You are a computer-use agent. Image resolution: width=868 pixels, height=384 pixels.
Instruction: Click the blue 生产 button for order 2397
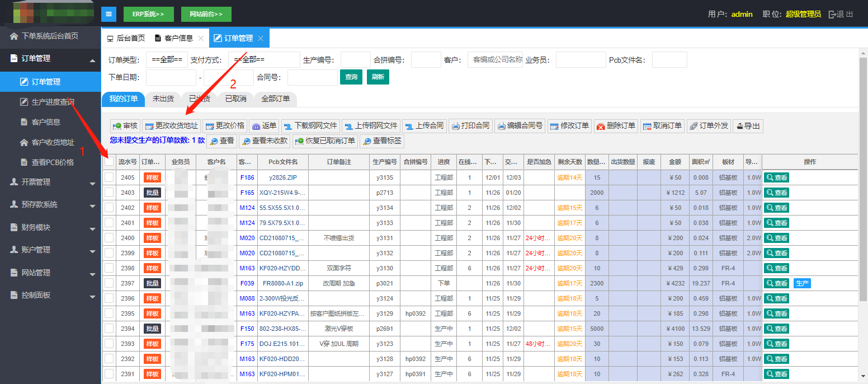pyautogui.click(x=802, y=283)
